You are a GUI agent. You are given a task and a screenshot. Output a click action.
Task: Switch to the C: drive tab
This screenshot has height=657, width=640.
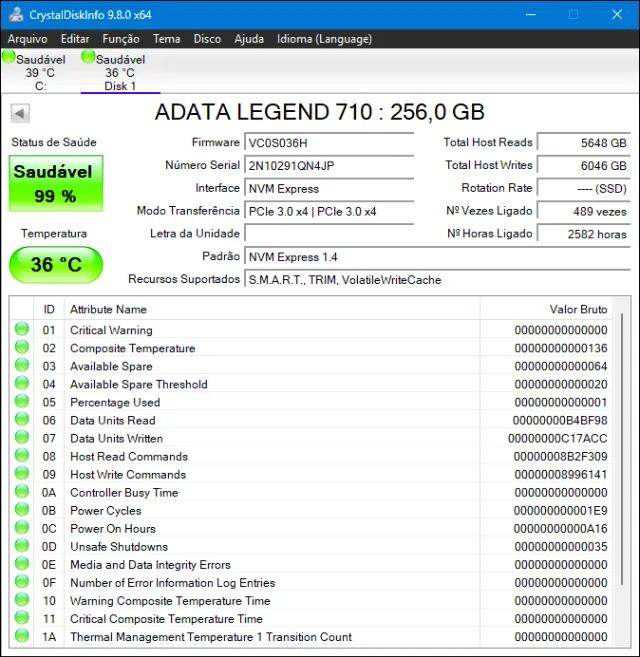pyautogui.click(x=40, y=71)
